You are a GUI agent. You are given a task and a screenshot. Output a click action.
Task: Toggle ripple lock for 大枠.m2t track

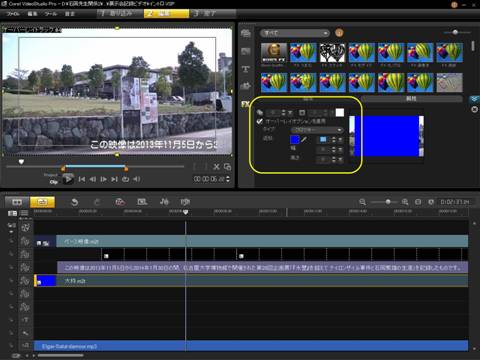[11, 280]
